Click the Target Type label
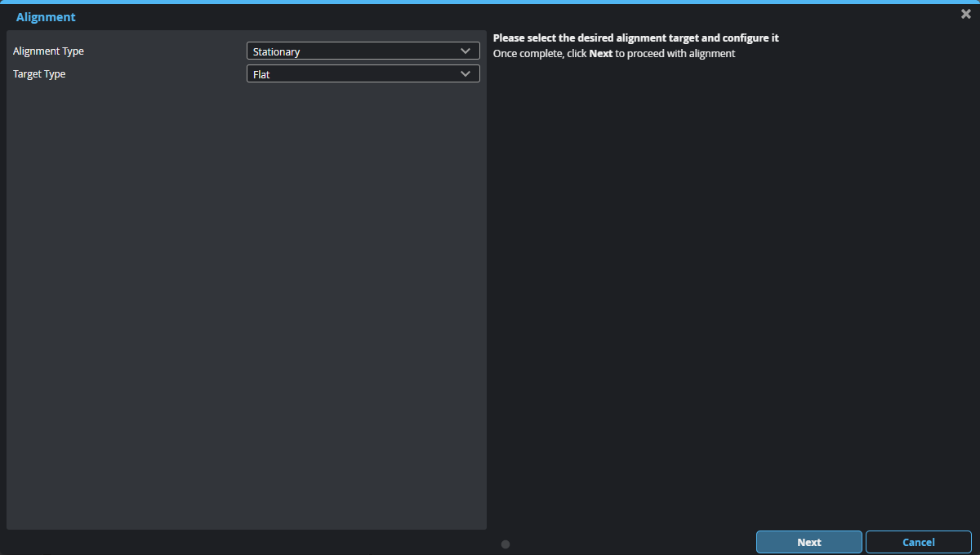980x555 pixels. (39, 74)
